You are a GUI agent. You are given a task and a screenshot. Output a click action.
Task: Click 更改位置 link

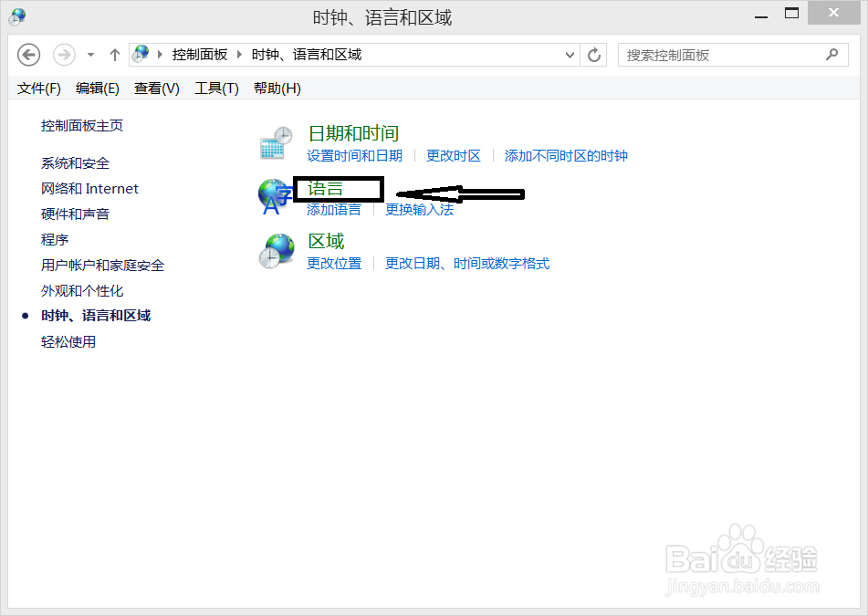click(x=334, y=264)
